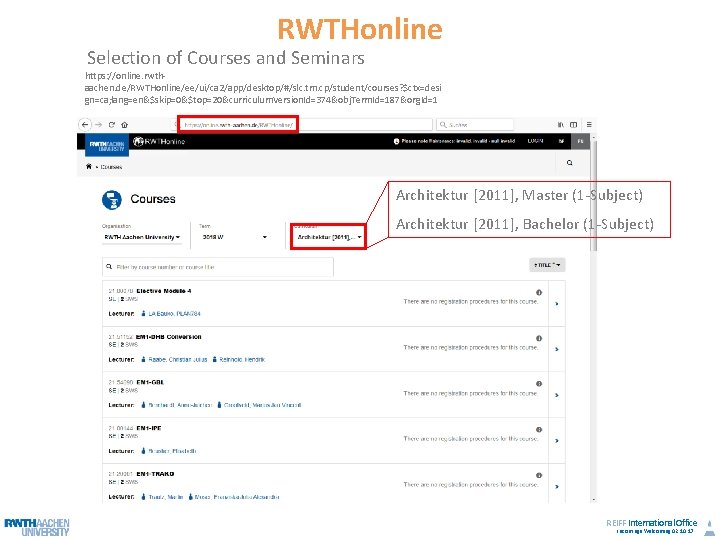720x540 pixels.
Task: Click the RWTHonline globe logo
Action: tap(159, 141)
